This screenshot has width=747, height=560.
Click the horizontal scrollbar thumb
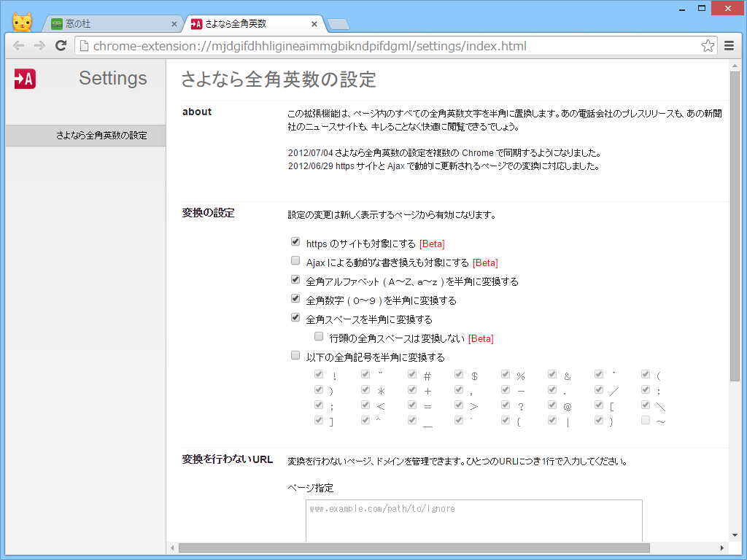coord(414,548)
